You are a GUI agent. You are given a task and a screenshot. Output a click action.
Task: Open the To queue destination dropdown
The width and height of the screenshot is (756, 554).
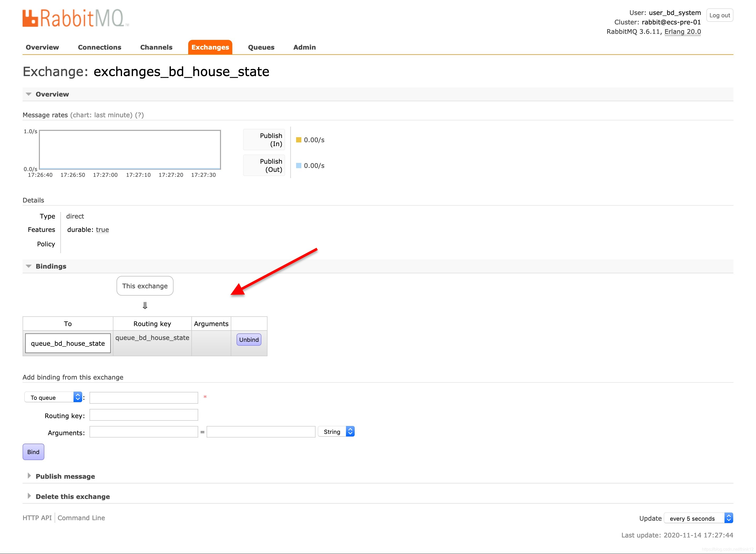53,397
